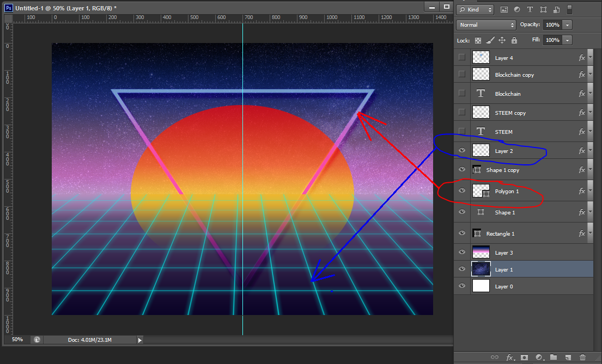The width and height of the screenshot is (602, 364).
Task: Open the Fill percentage dropdown arrow
Action: 568,40
